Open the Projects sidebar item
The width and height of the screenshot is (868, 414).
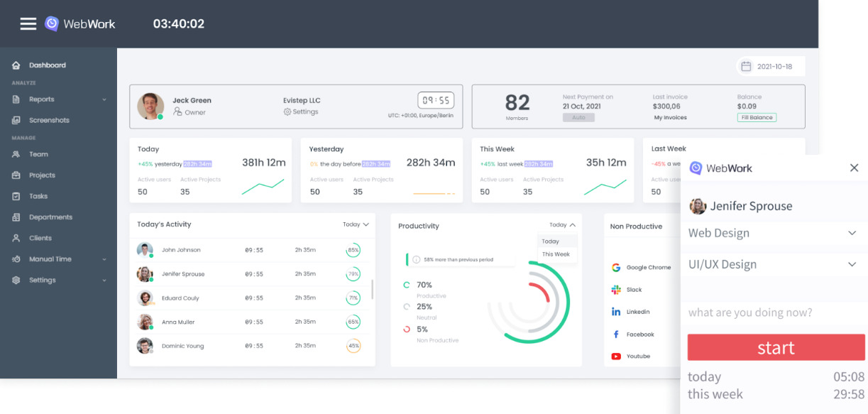click(42, 175)
